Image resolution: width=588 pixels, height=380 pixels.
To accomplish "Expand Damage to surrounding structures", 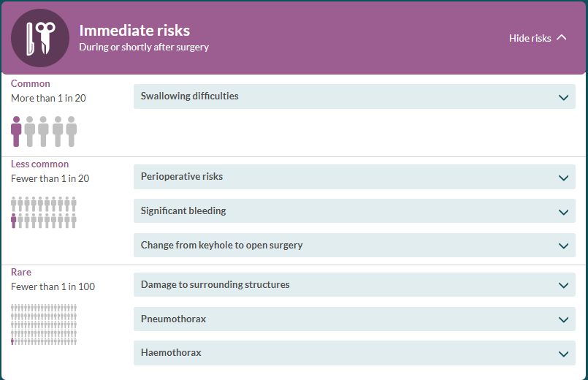I will click(x=354, y=285).
